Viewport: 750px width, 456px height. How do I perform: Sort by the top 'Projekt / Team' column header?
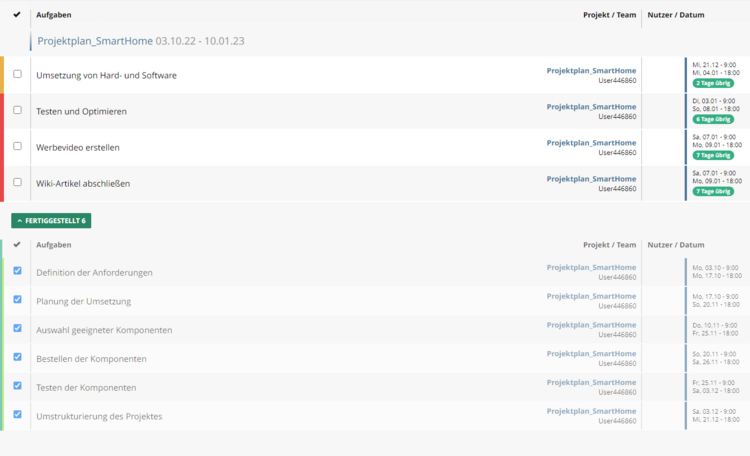(609, 15)
